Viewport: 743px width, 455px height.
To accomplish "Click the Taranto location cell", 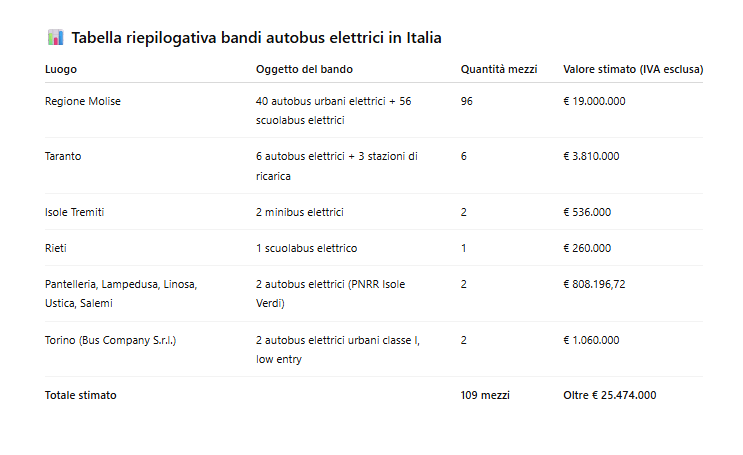I will pos(63,156).
